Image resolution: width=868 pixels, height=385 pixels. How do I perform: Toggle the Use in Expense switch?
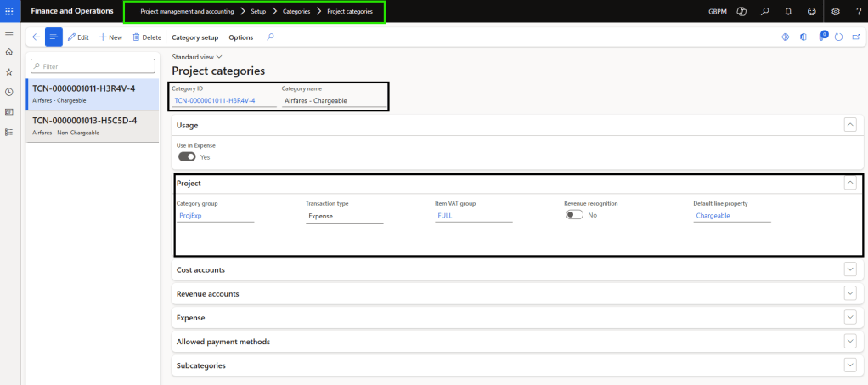[x=186, y=156]
